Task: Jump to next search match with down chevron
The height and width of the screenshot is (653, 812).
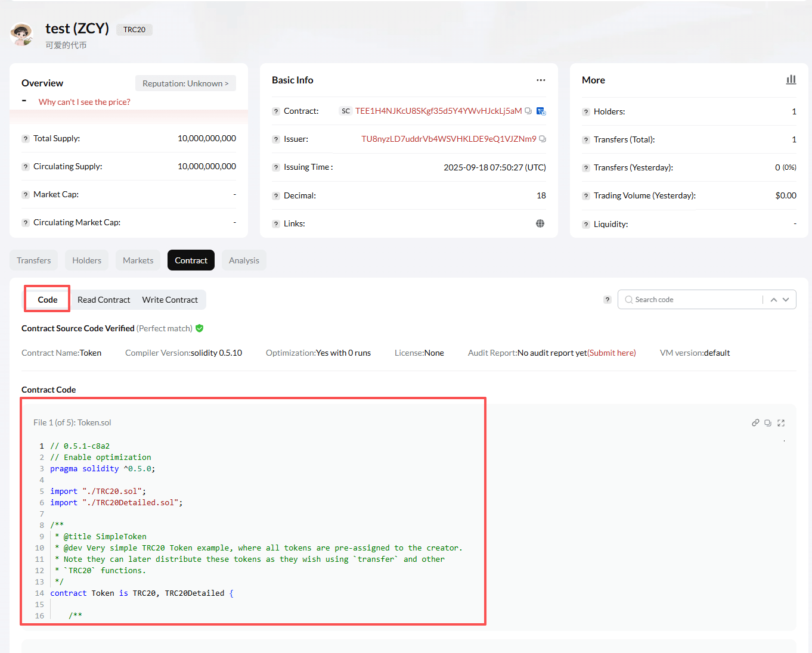Action: (x=786, y=300)
